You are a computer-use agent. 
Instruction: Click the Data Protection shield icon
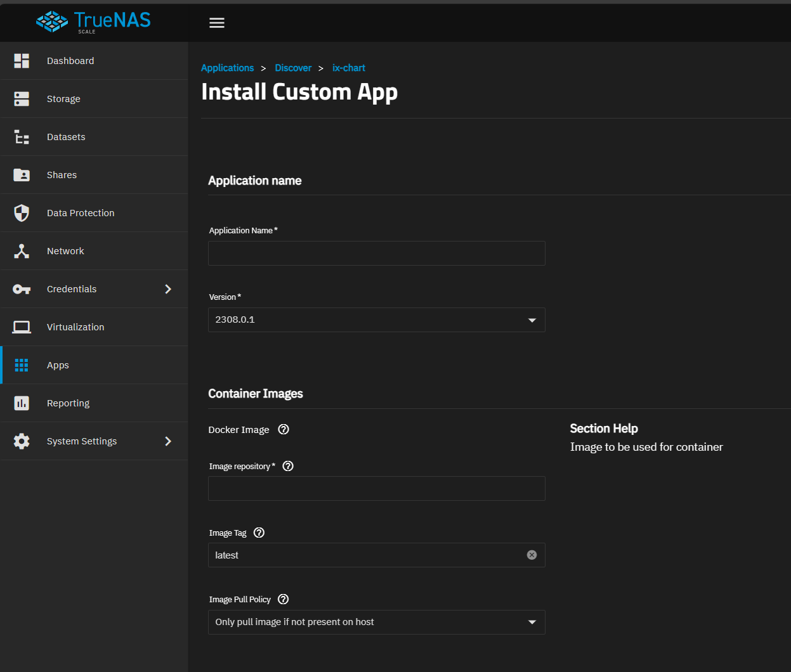(x=22, y=213)
